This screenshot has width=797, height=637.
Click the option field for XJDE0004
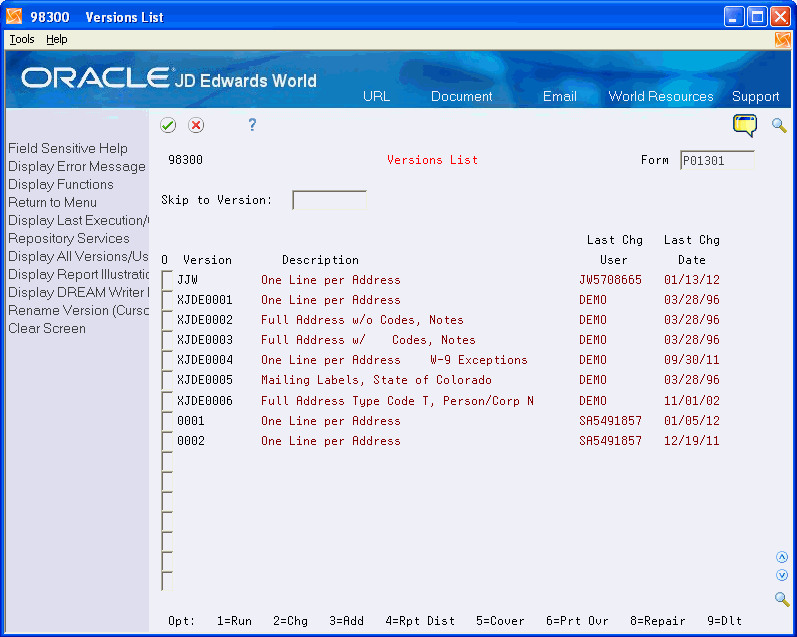pyautogui.click(x=167, y=360)
